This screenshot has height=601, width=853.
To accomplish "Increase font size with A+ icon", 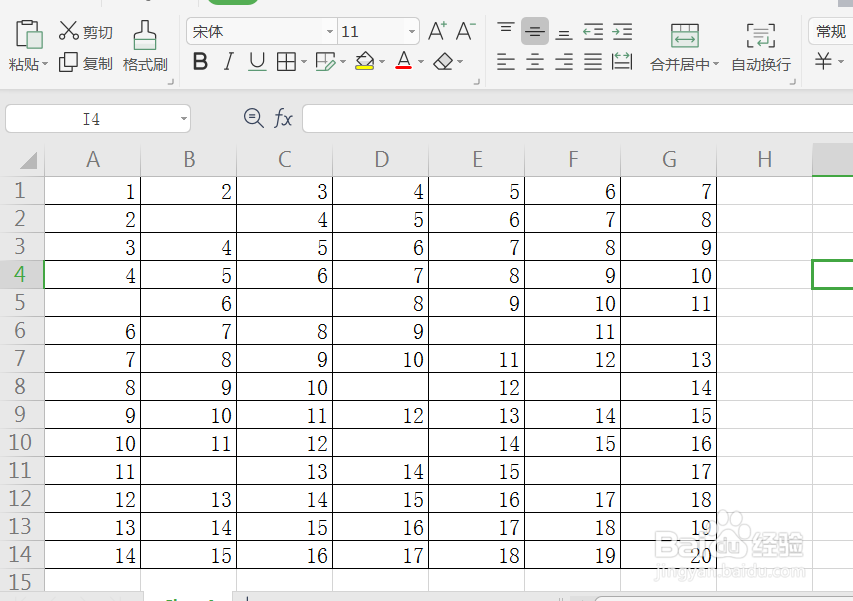I will pyautogui.click(x=437, y=32).
